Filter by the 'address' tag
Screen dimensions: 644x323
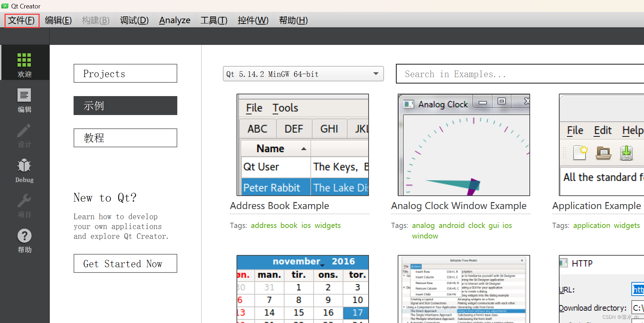(264, 225)
